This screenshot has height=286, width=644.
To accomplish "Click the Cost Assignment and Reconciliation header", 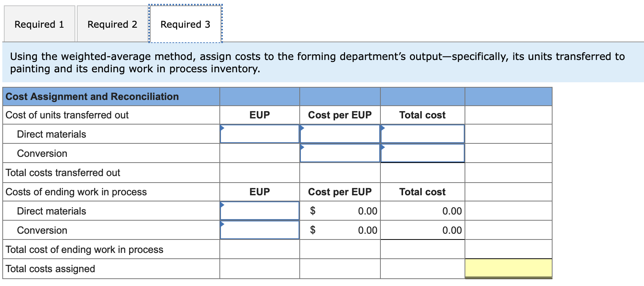I will pos(92,96).
